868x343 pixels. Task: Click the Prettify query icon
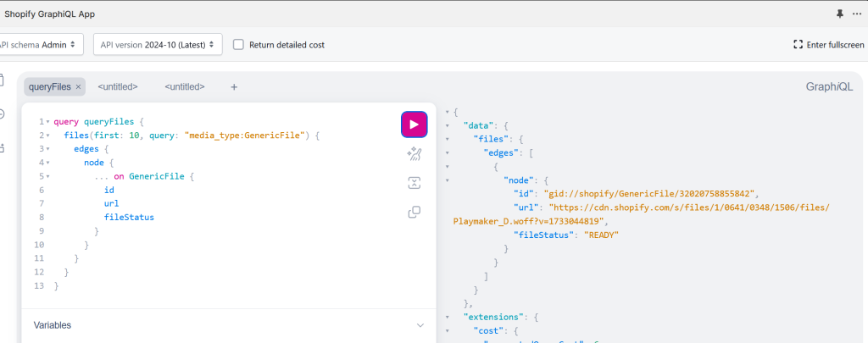tap(414, 153)
